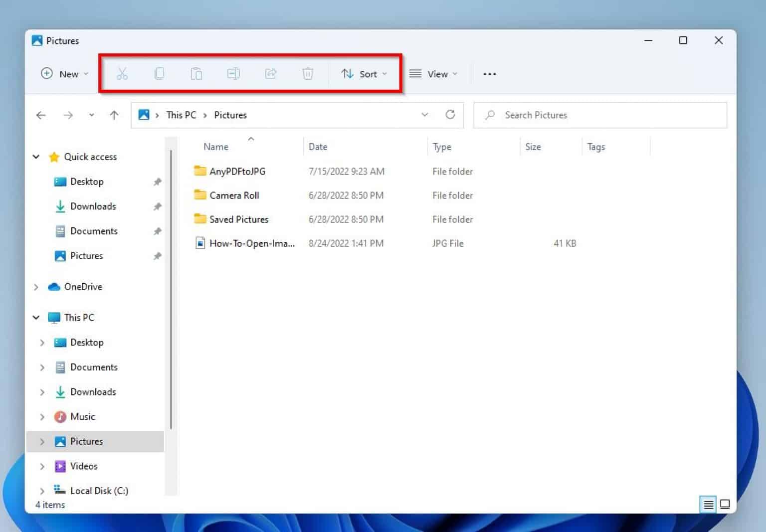Select the Delete trash icon

pyautogui.click(x=307, y=73)
